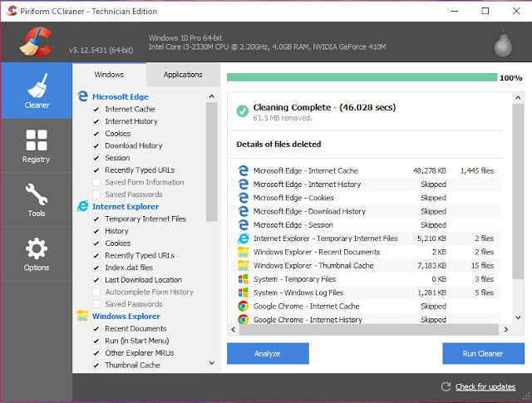Click the results horizontal scrollbar track

point(369,329)
